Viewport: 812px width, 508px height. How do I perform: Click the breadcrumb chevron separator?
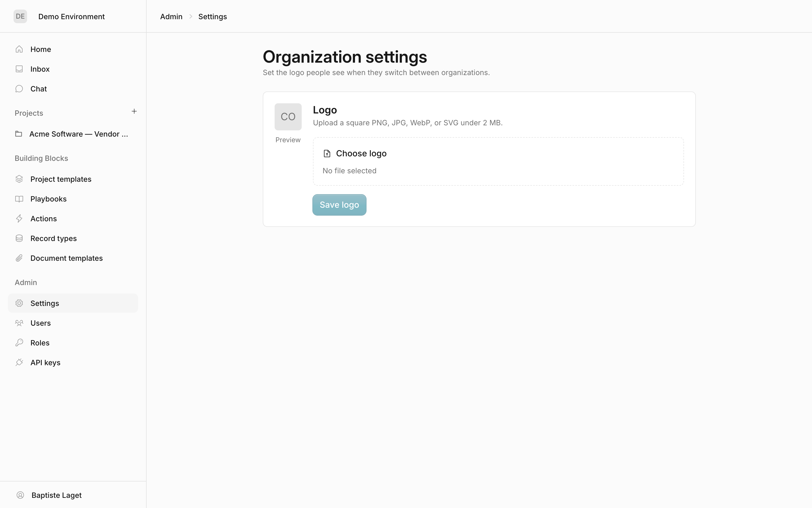pos(191,16)
